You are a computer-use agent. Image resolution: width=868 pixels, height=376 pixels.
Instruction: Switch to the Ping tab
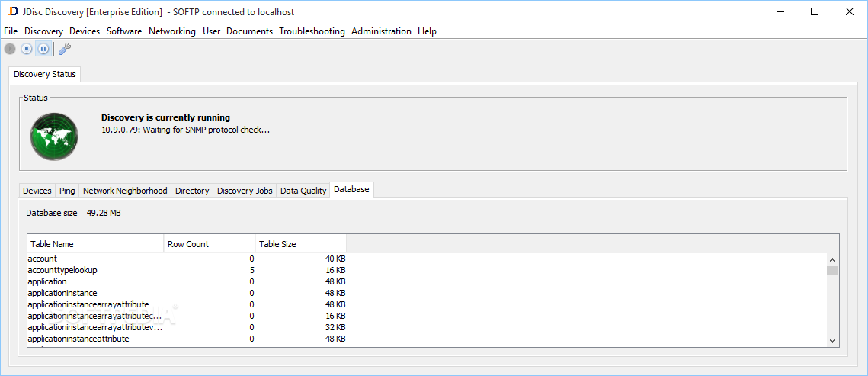pyautogui.click(x=67, y=191)
